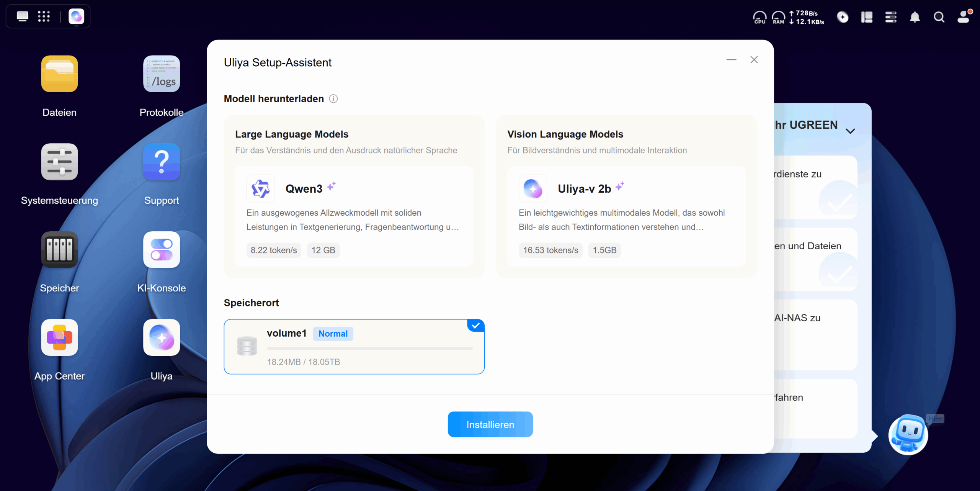Select the Qwen3 model card

tap(354, 216)
